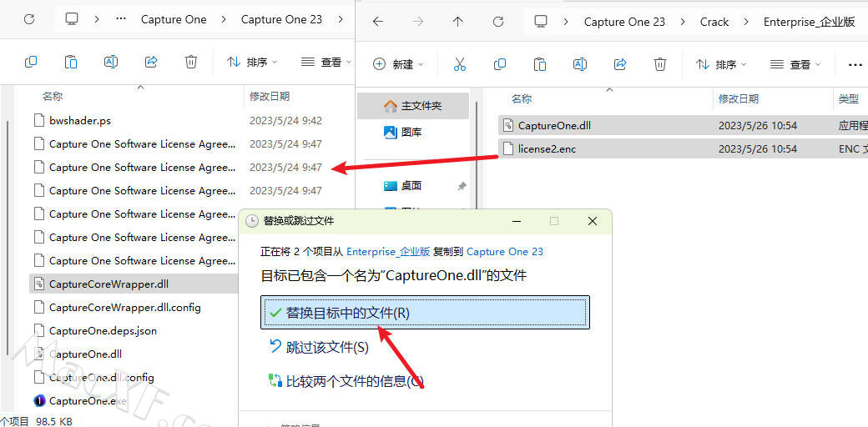Go forward in the right Explorer window
This screenshot has width=868, height=427.
click(418, 22)
